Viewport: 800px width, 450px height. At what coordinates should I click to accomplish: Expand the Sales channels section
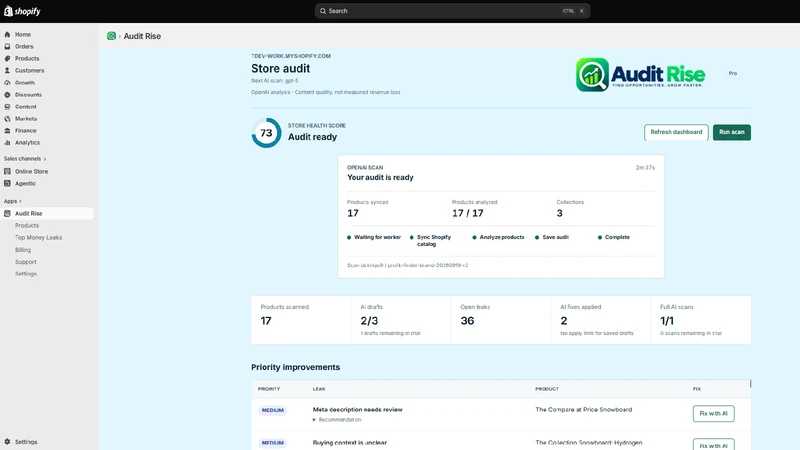25,159
